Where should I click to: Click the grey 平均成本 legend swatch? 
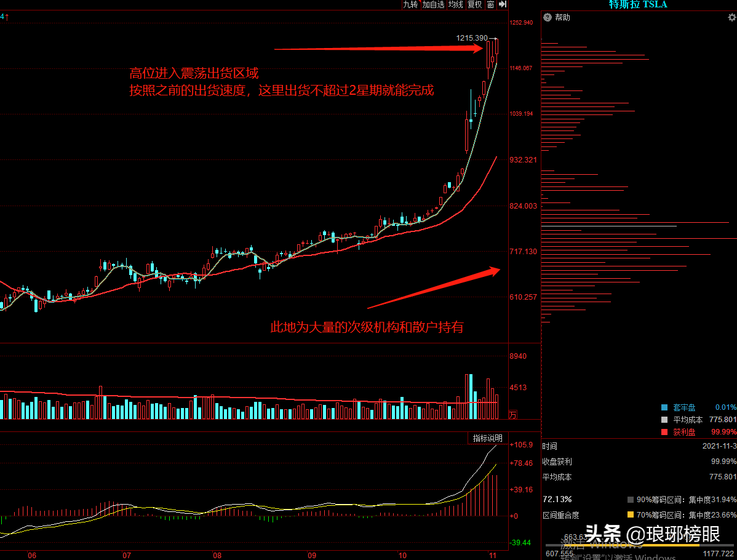[x=664, y=420]
